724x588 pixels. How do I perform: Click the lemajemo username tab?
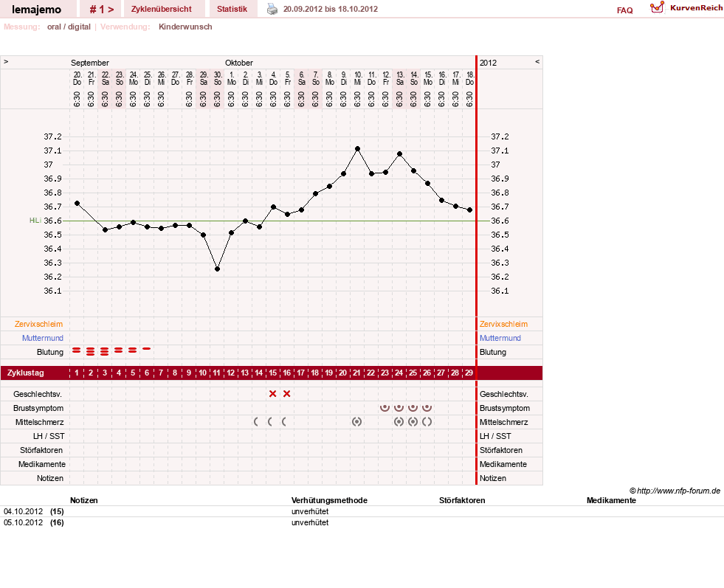pos(36,10)
